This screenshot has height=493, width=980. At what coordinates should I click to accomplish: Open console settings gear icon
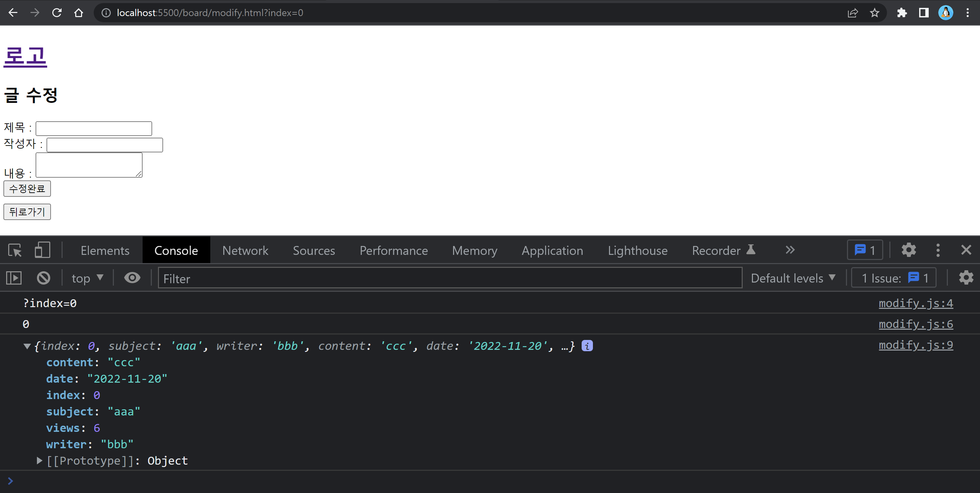coord(966,278)
